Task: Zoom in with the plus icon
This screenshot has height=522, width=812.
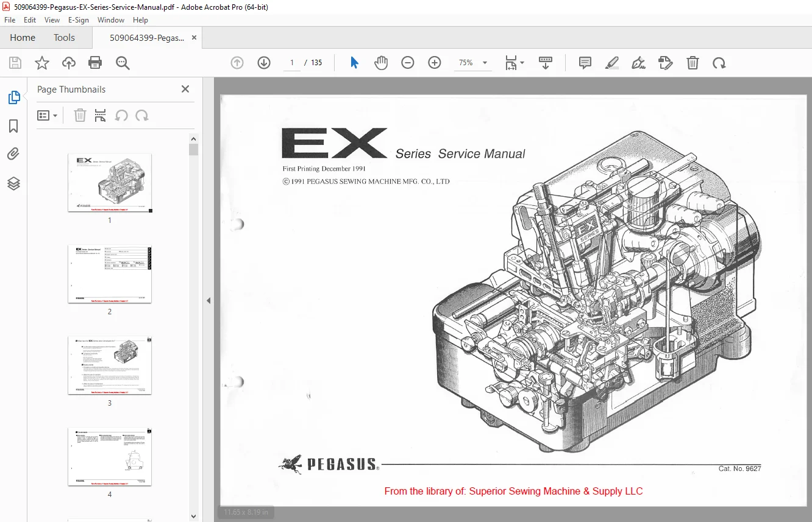Action: tap(435, 63)
